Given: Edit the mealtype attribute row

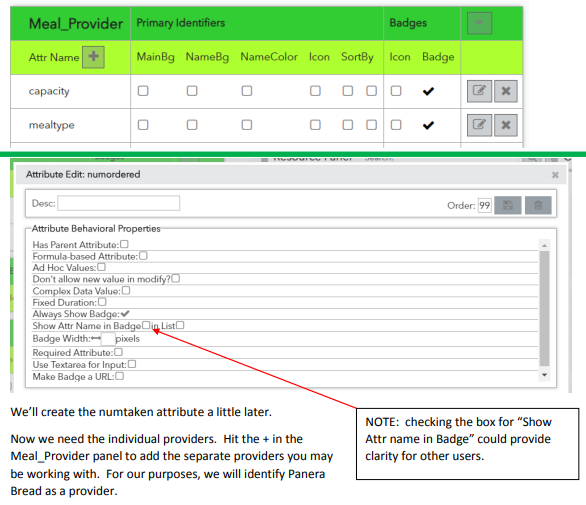Looking at the screenshot, I should tap(479, 125).
